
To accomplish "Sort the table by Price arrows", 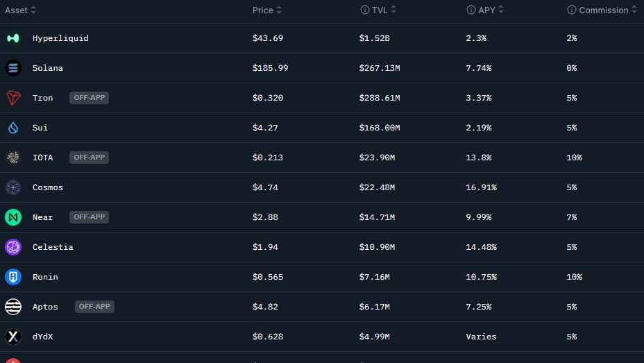I will [279, 10].
